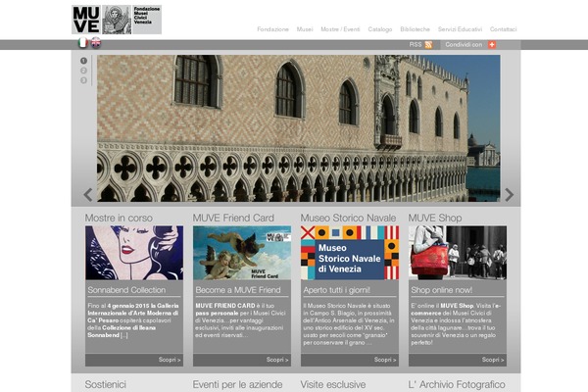
Task: Open the Mostre / Eventi menu
Action: [342, 29]
